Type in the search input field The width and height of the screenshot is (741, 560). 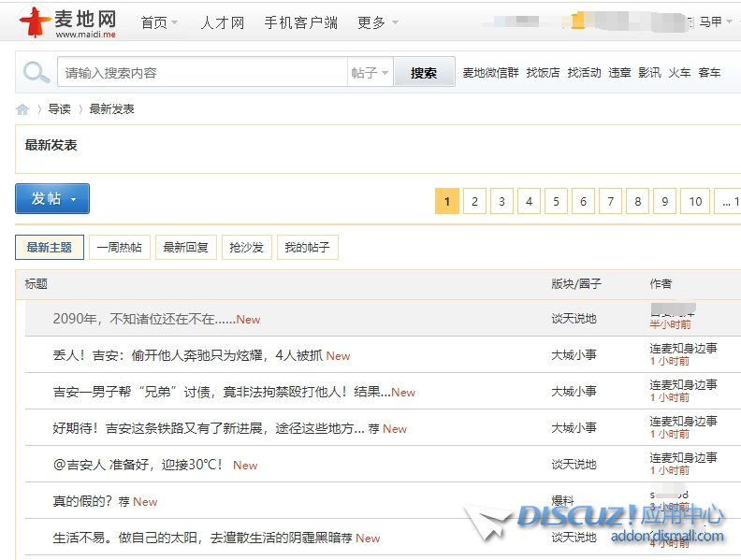201,73
